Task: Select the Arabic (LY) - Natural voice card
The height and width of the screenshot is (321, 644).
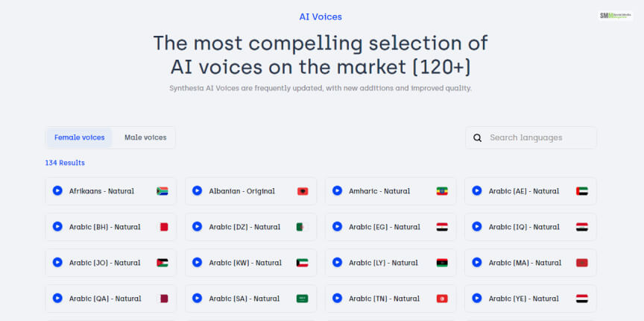Action: click(x=390, y=263)
